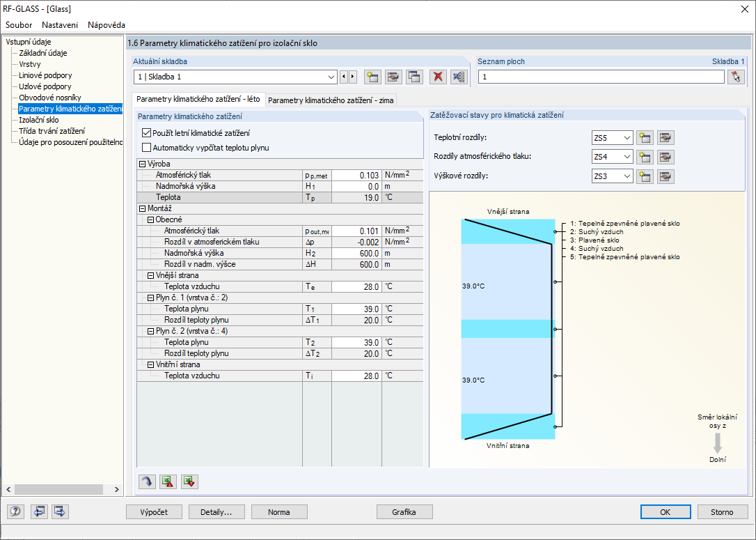Image resolution: width=756 pixels, height=540 pixels.
Task: Open the Nastavení menu
Action: pos(60,25)
